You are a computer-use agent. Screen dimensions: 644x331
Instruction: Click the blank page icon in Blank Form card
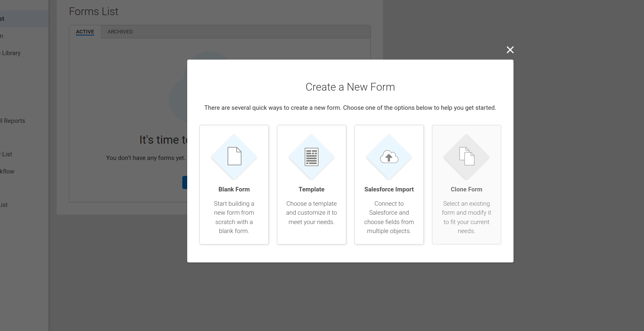234,156
